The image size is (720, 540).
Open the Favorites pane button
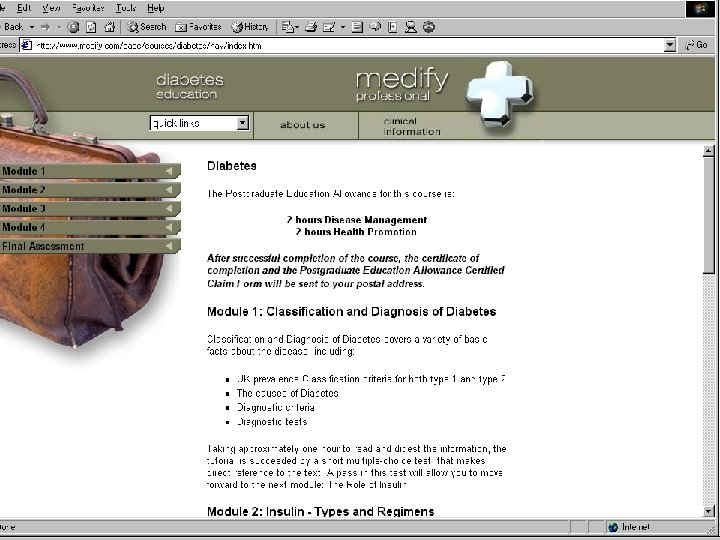click(198, 27)
